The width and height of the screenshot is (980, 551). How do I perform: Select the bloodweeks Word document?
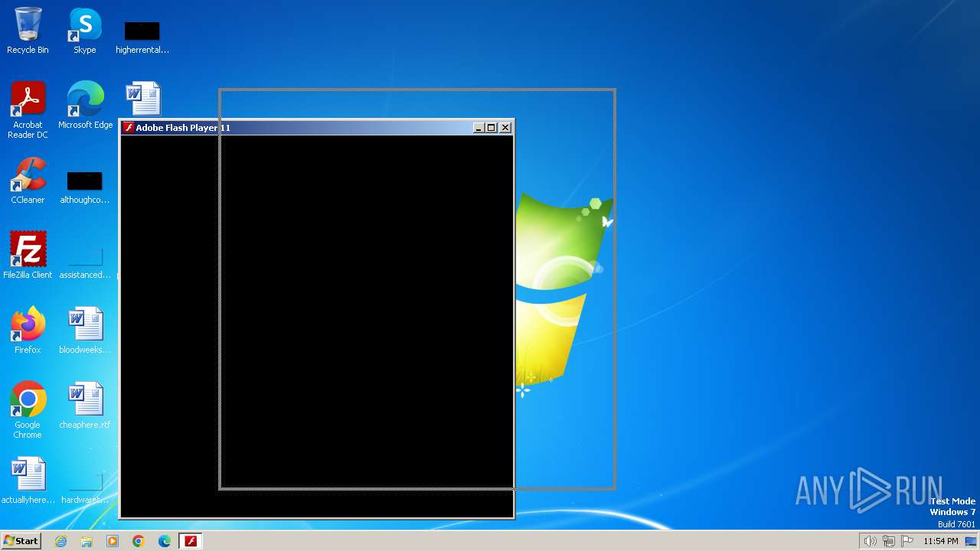pos(85,331)
